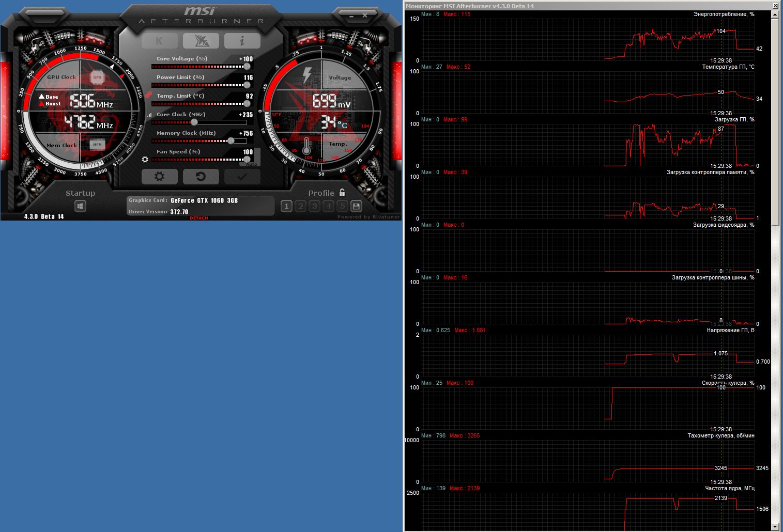Screen dimensions: 783x532
Task: Toggle the Windows Startup button
Action: (x=80, y=206)
